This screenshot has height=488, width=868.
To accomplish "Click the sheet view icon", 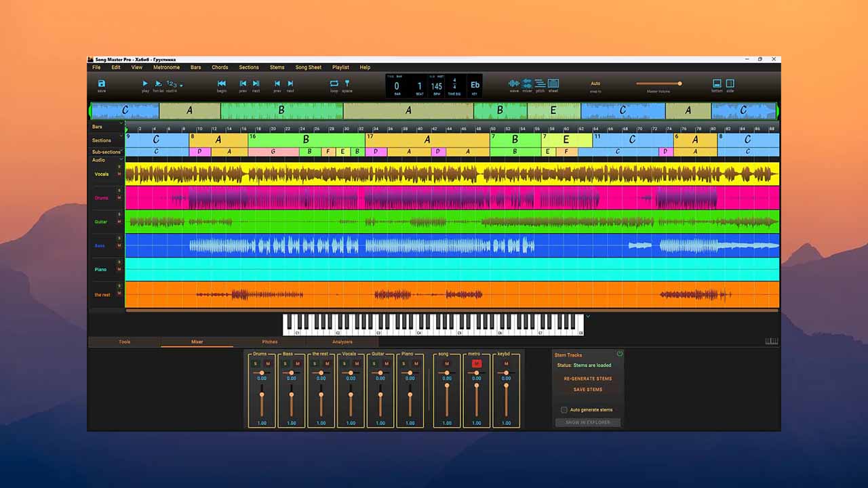I will pyautogui.click(x=552, y=82).
